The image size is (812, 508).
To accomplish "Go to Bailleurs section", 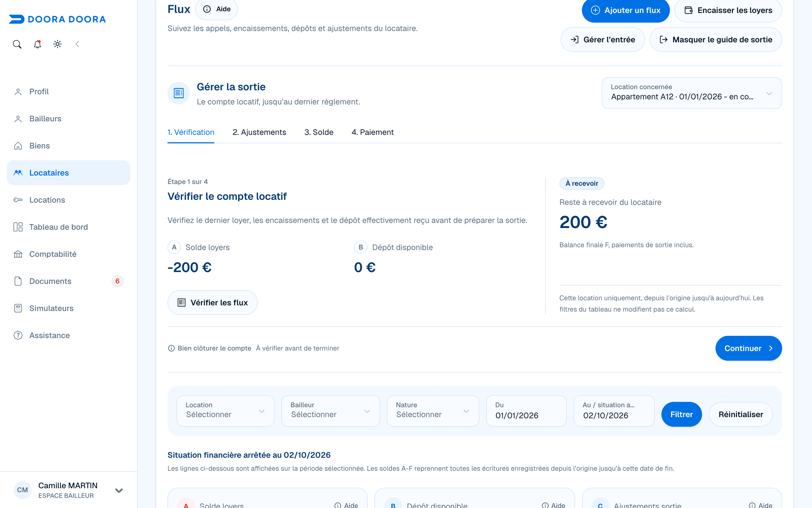I will pyautogui.click(x=69, y=119).
